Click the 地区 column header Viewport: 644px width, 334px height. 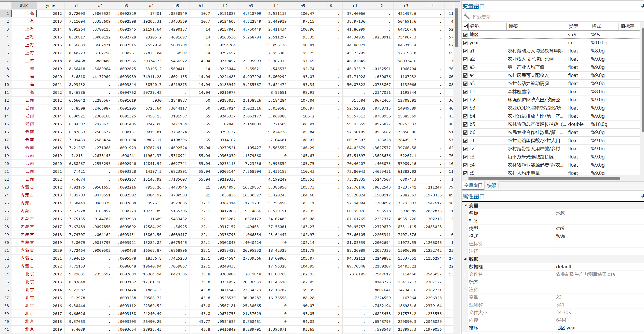coord(24,6)
